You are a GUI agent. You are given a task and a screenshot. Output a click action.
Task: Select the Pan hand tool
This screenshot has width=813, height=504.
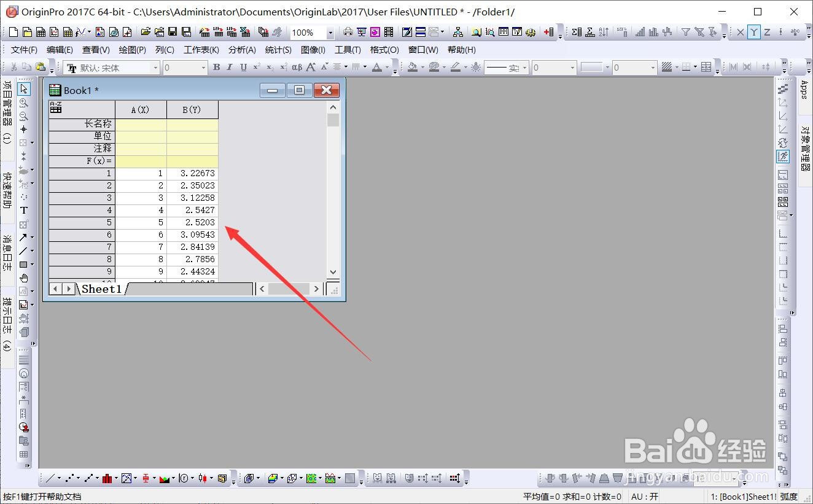pos(24,278)
